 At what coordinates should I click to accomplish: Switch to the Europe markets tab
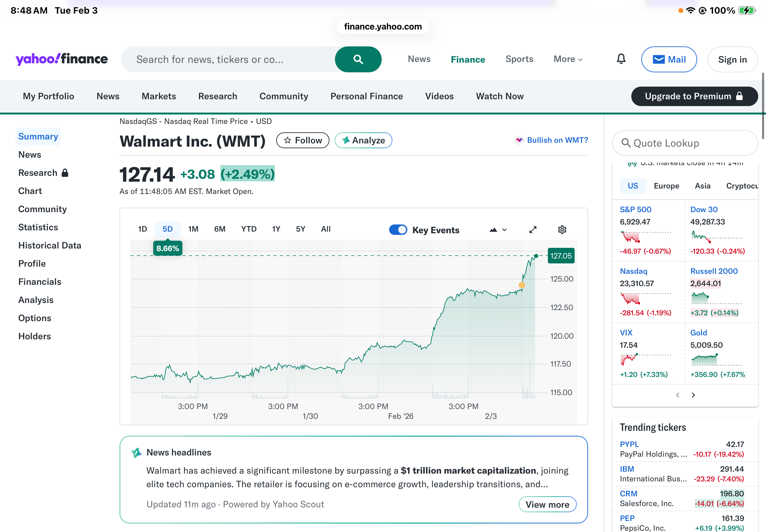click(666, 186)
